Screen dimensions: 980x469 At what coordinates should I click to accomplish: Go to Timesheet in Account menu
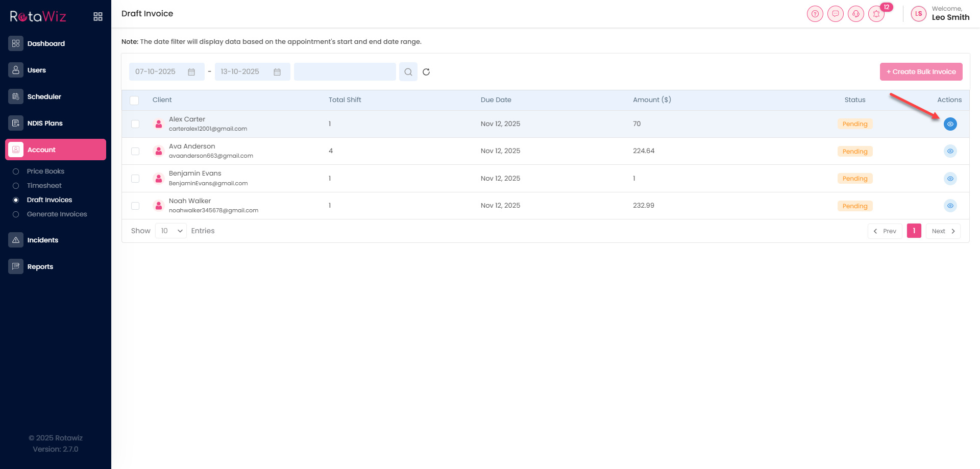point(44,186)
